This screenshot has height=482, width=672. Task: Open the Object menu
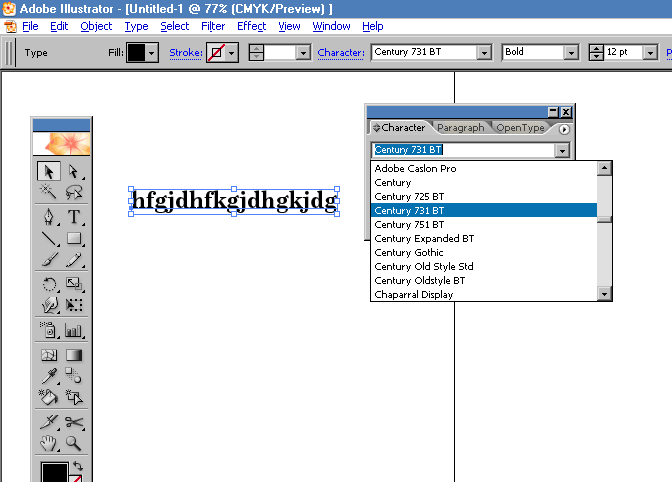click(x=96, y=27)
